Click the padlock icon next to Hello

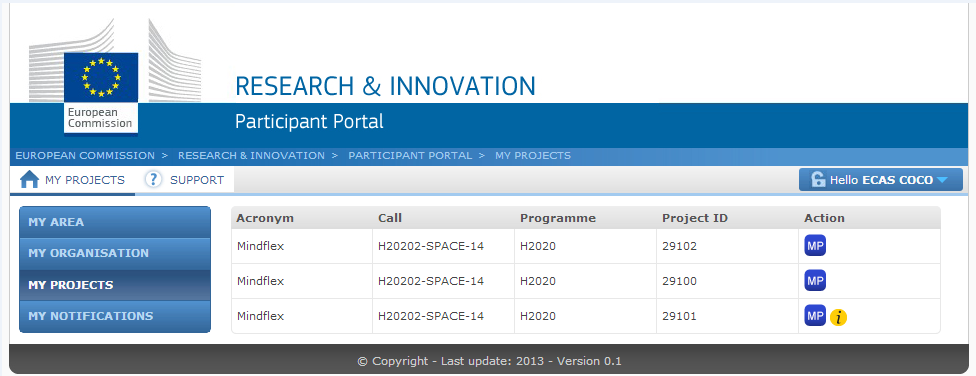click(x=818, y=180)
